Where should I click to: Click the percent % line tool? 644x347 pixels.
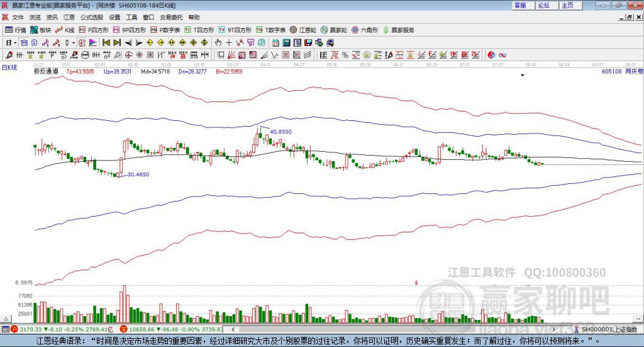coord(345,55)
